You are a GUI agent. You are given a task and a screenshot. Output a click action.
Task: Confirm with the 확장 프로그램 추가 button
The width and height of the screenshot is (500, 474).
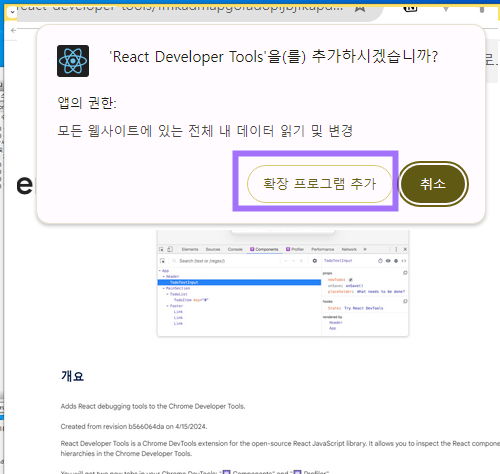pos(319,184)
